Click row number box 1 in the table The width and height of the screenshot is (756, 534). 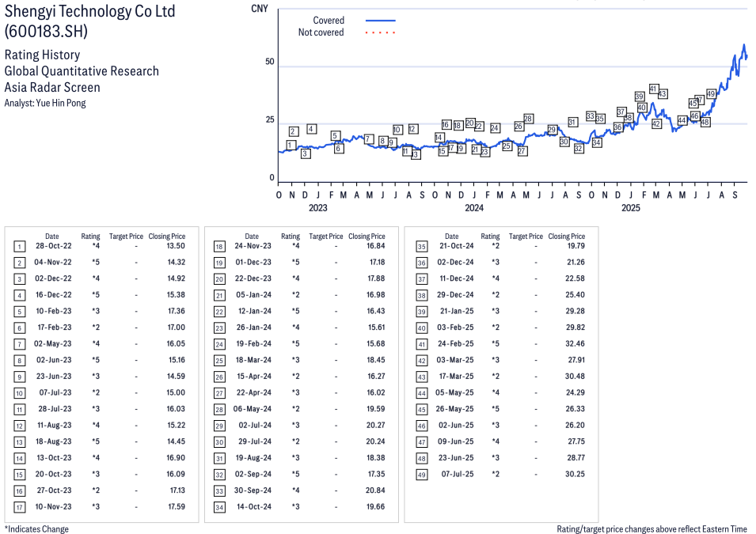pos(20,247)
